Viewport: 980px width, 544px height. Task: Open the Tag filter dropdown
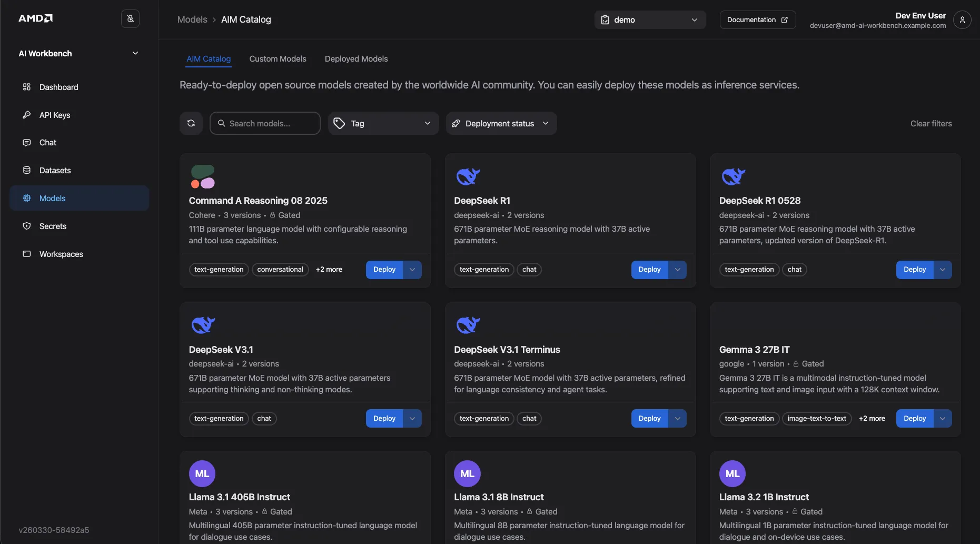[x=383, y=123]
